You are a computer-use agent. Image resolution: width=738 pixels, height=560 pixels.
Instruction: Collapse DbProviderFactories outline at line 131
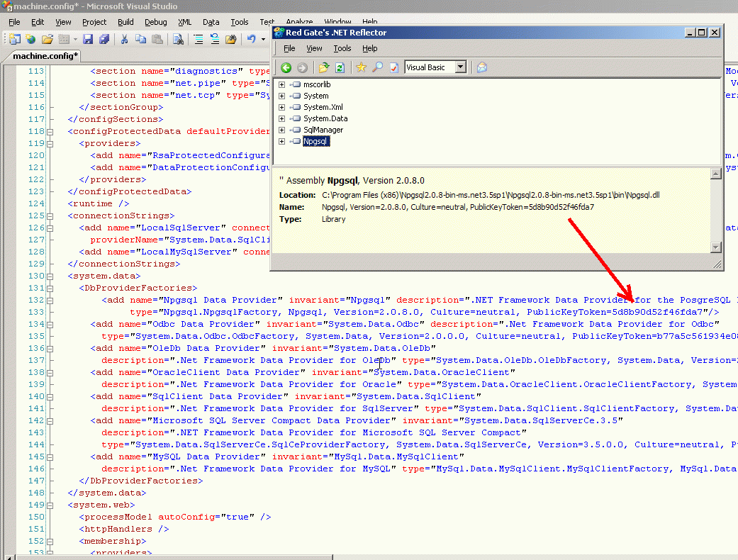[50, 289]
